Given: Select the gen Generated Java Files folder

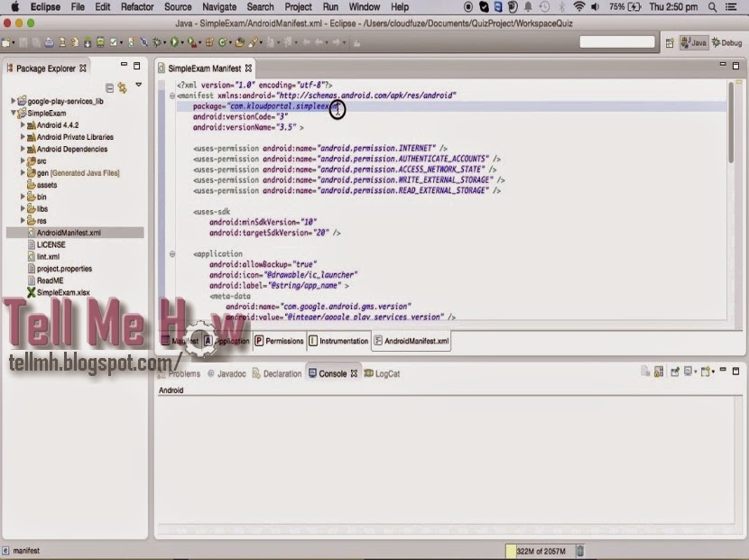Looking at the screenshot, I should [79, 173].
